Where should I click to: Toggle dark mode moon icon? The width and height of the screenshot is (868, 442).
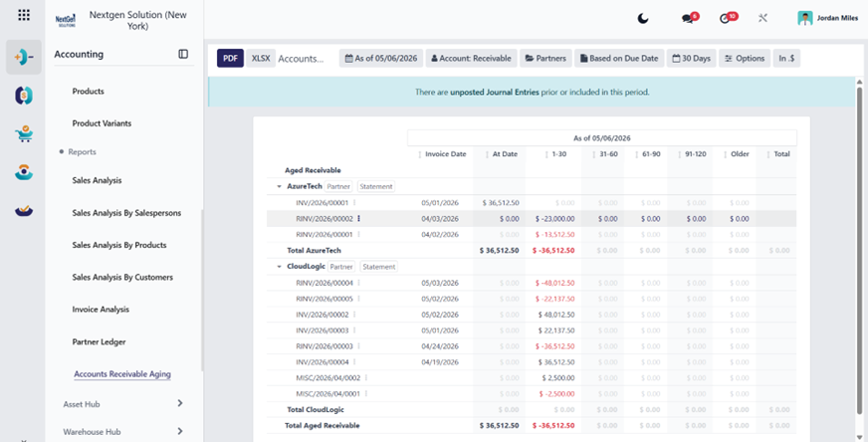tap(642, 18)
